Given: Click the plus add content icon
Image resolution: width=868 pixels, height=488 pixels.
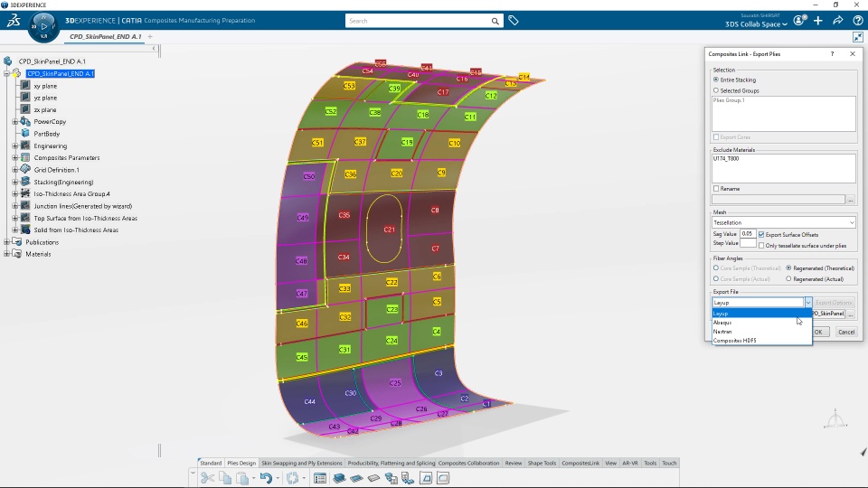Looking at the screenshot, I should click(818, 21).
